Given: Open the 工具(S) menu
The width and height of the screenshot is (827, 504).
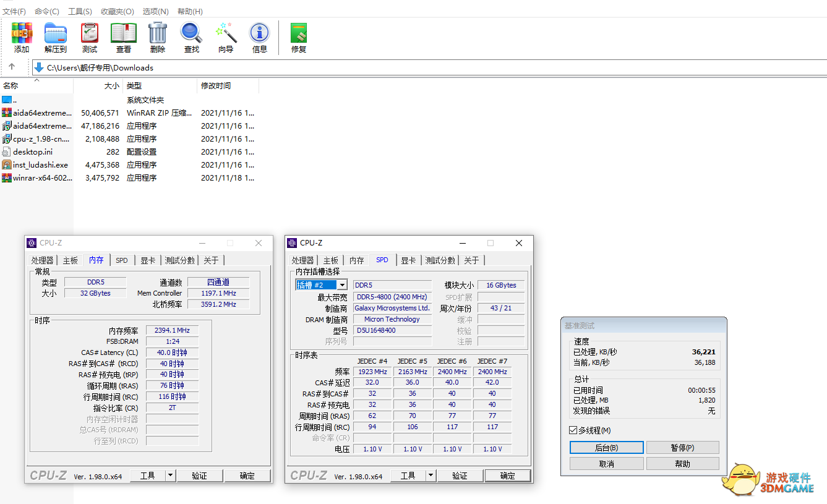Looking at the screenshot, I should 80,11.
